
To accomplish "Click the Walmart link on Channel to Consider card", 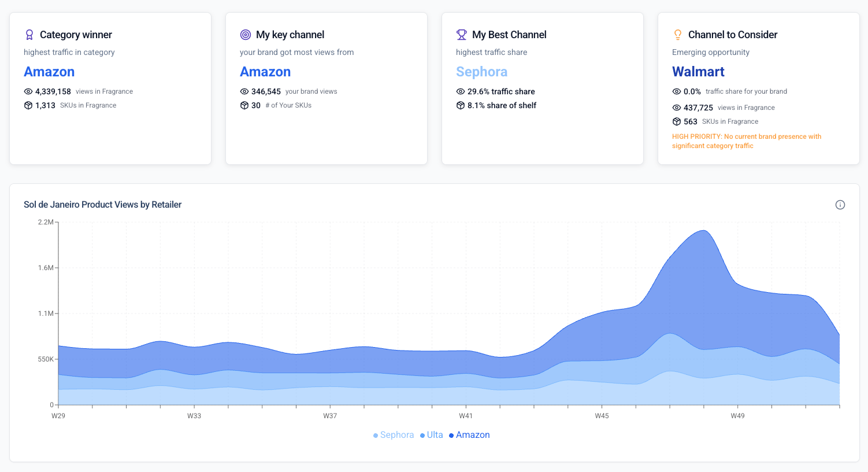I will 698,71.
